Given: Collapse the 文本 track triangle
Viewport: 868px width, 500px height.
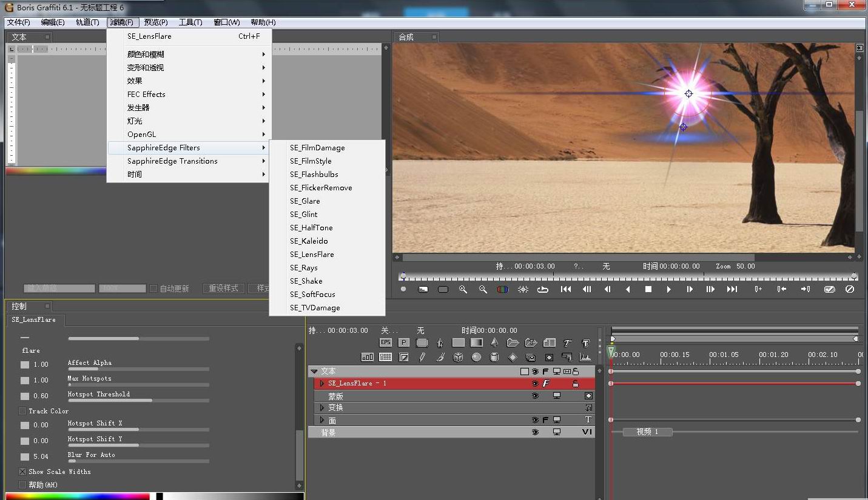Looking at the screenshot, I should (314, 372).
